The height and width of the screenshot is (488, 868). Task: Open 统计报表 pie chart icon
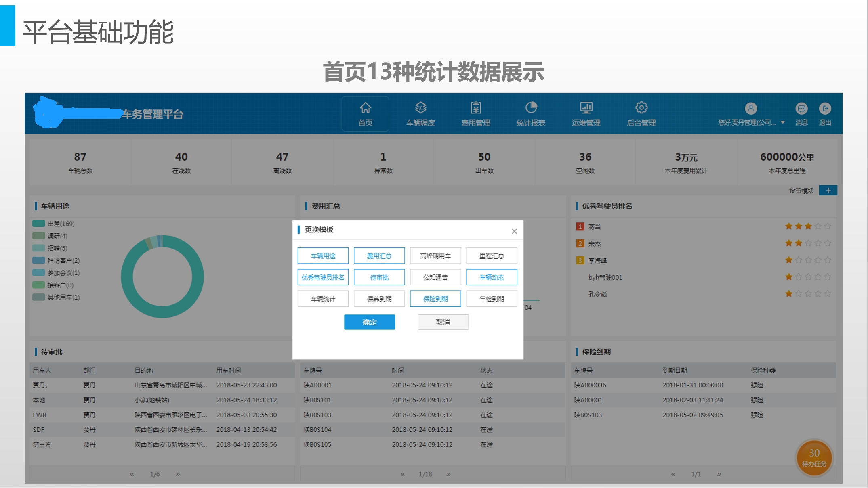[531, 108]
